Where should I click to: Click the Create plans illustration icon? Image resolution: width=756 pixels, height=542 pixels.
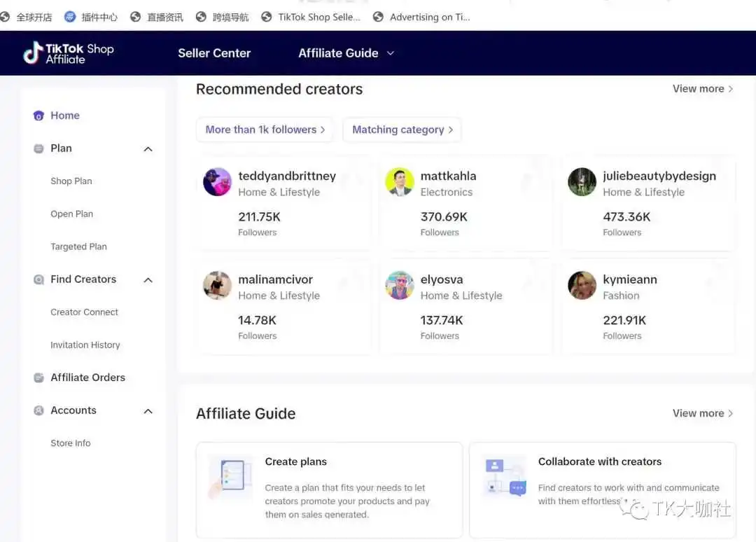[x=230, y=476]
